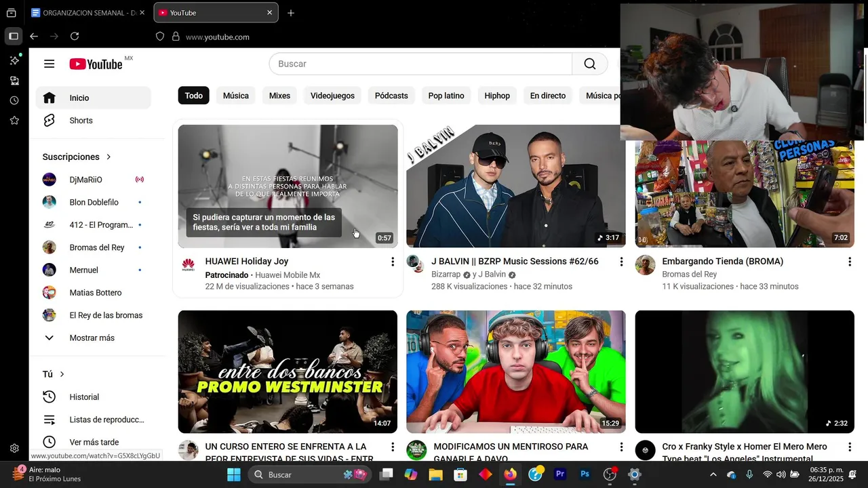868x488 pixels.
Task: Open El Rey de las bromas channel
Action: coord(94,315)
